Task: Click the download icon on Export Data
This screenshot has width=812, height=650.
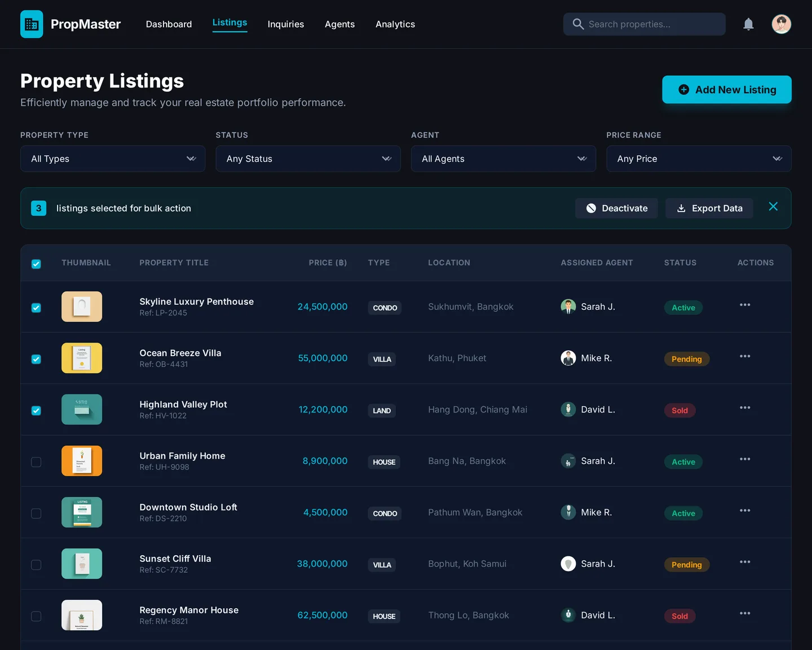Action: [682, 208]
